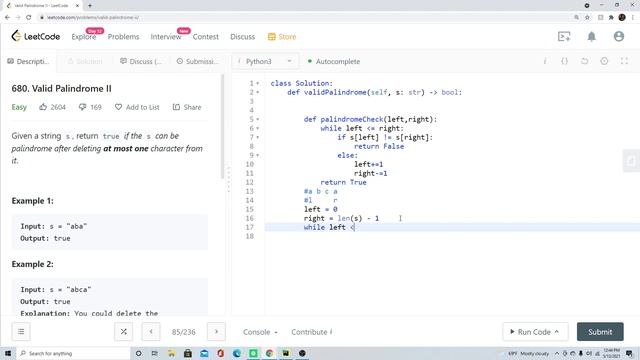Open the floating side panel button
This screenshot has width=640, height=360.
click(x=632, y=161)
